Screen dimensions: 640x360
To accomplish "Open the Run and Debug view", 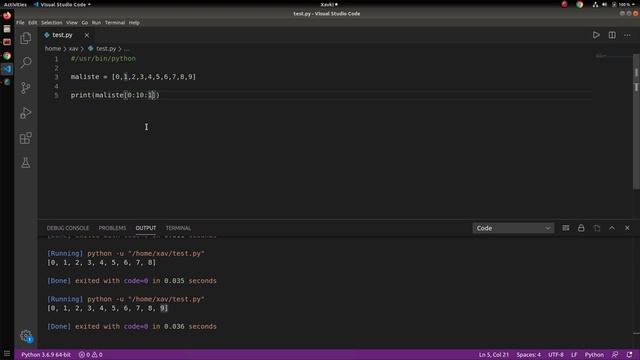I will pyautogui.click(x=26, y=113).
